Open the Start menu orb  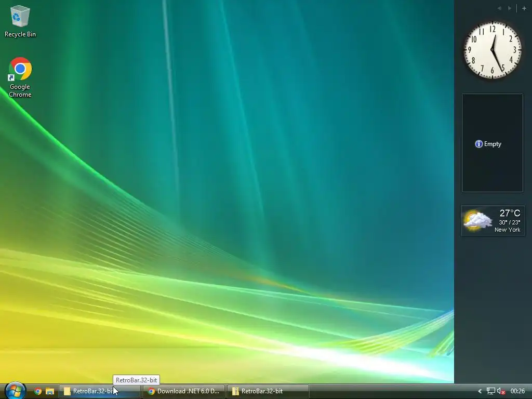15,391
